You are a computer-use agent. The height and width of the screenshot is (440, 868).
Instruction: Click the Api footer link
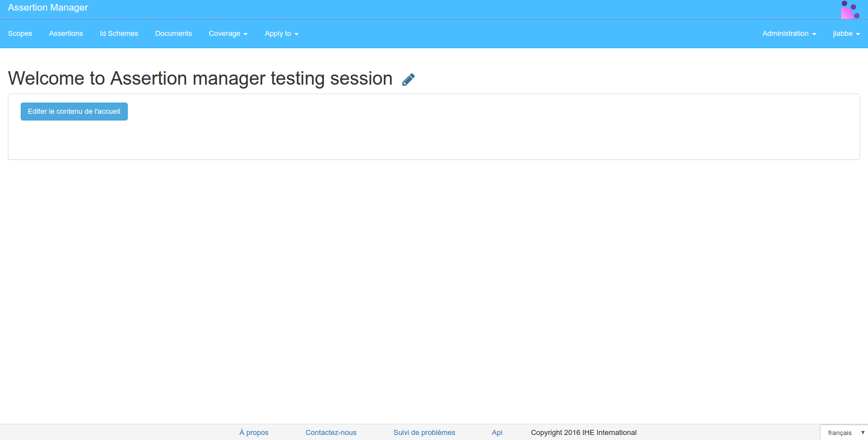coord(497,433)
